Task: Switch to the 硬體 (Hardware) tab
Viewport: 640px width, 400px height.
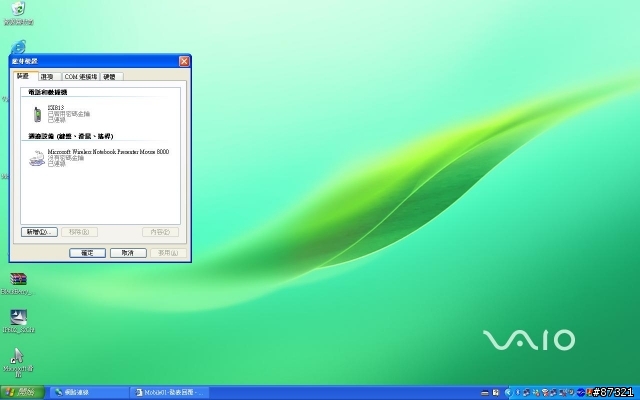Action: 111,76
